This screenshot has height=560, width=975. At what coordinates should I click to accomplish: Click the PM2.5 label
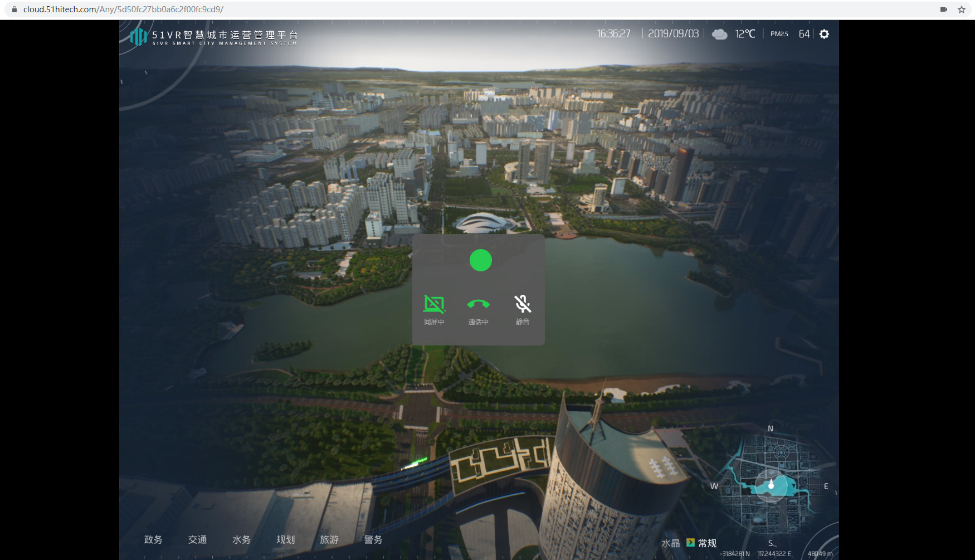[779, 34]
